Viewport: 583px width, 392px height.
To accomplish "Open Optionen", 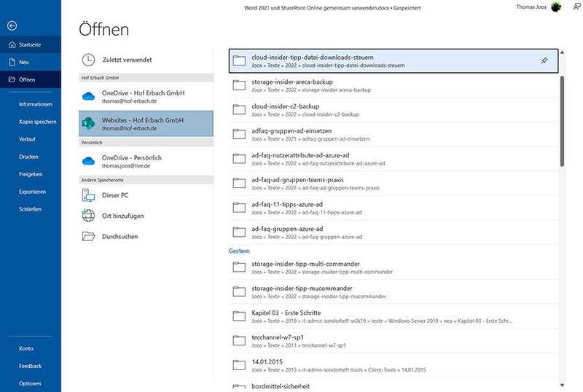I will click(x=30, y=383).
